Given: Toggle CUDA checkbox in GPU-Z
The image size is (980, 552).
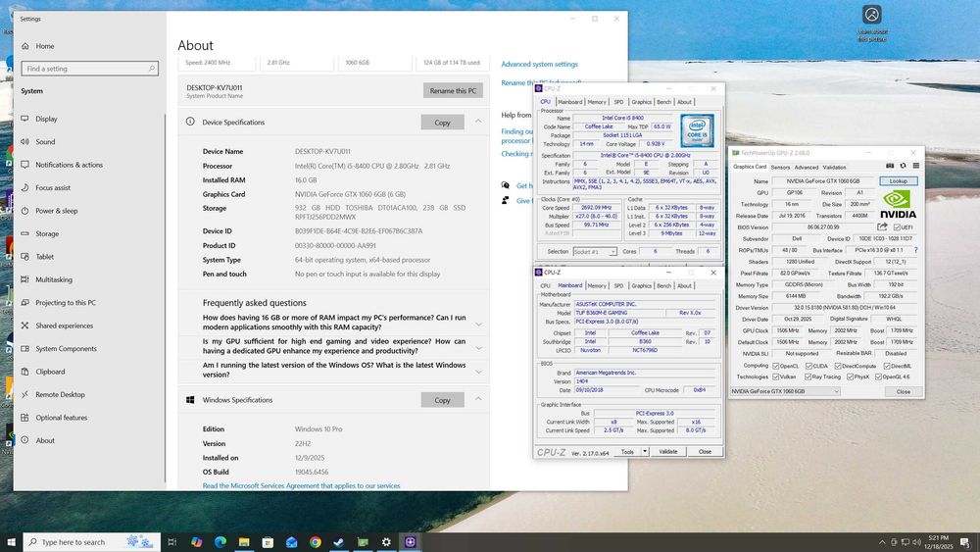Looking at the screenshot, I should click(x=808, y=366).
